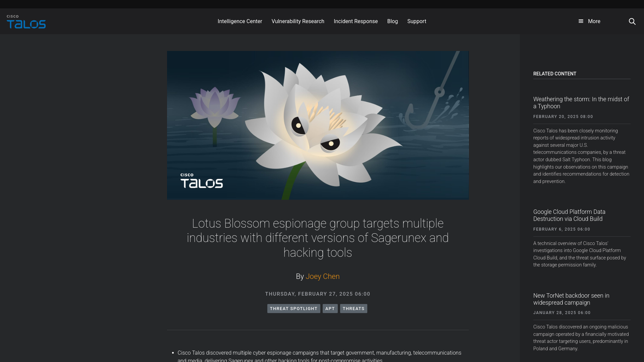Open the search icon
Image resolution: width=644 pixels, height=362 pixels.
pos(632,21)
